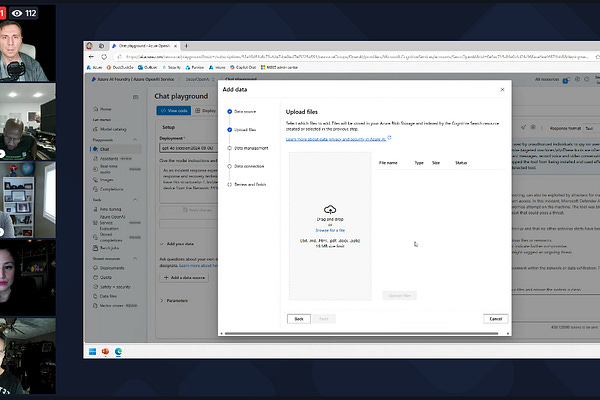
Task: Click the Add a data source button
Action: [x=184, y=278]
